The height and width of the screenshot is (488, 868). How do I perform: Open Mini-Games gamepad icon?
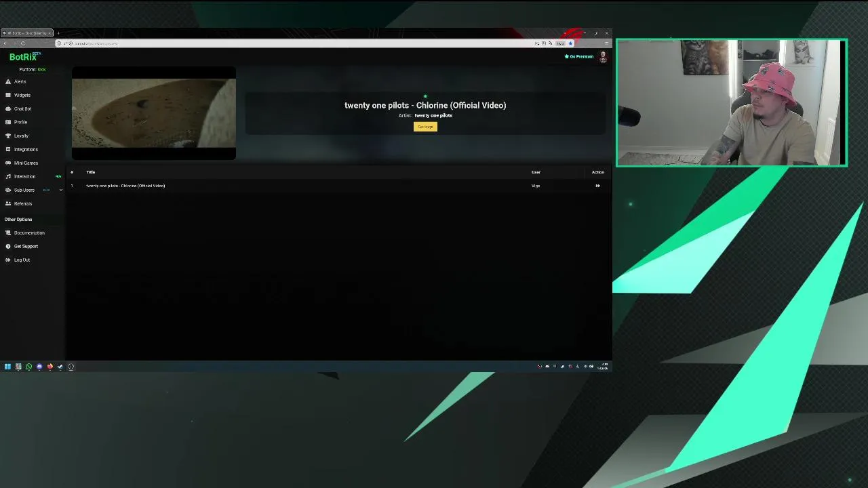(8, 163)
